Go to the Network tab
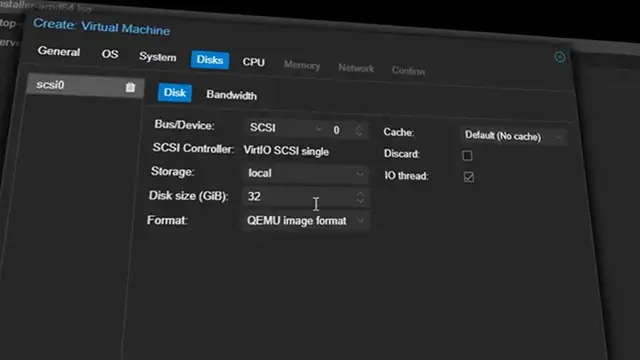The width and height of the screenshot is (640, 360). coord(356,68)
